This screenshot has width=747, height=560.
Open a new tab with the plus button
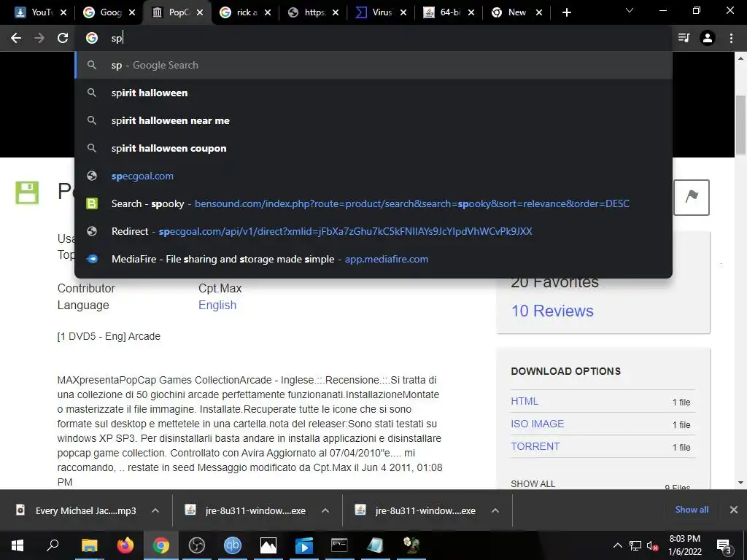(x=566, y=12)
